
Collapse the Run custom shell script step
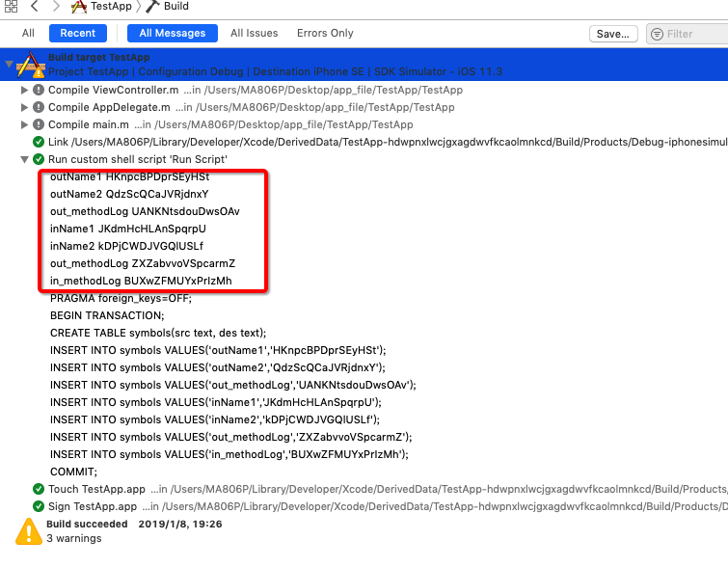pos(25,159)
